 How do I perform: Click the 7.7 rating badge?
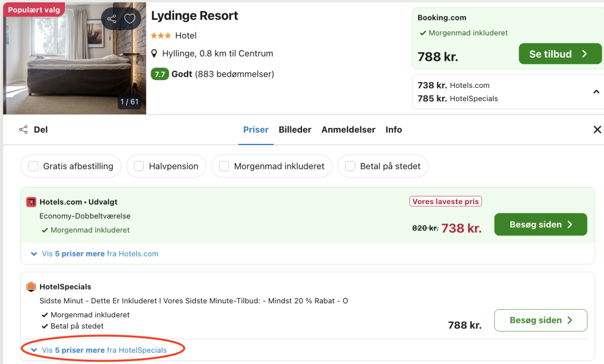(x=160, y=74)
